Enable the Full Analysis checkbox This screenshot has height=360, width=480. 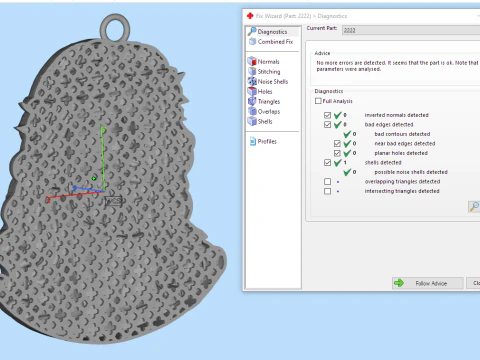318,101
